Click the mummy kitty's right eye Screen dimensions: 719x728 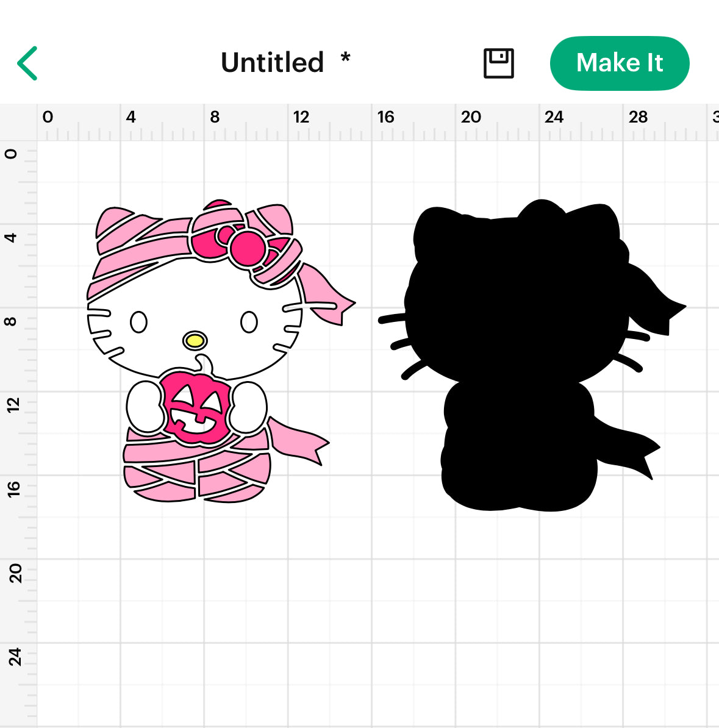(x=249, y=322)
